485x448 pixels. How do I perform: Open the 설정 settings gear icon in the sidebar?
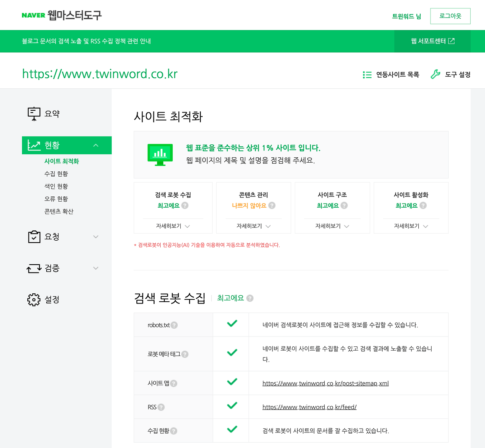pos(34,299)
